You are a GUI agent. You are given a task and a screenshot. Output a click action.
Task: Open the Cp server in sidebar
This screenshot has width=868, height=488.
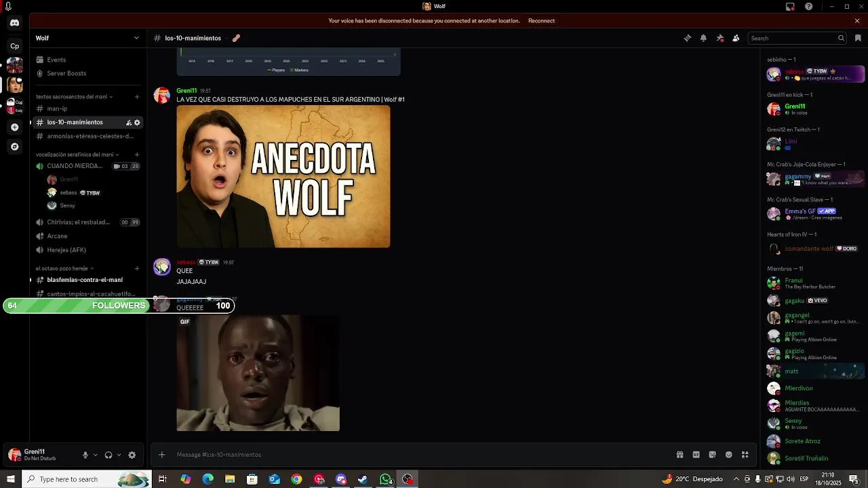click(x=14, y=46)
